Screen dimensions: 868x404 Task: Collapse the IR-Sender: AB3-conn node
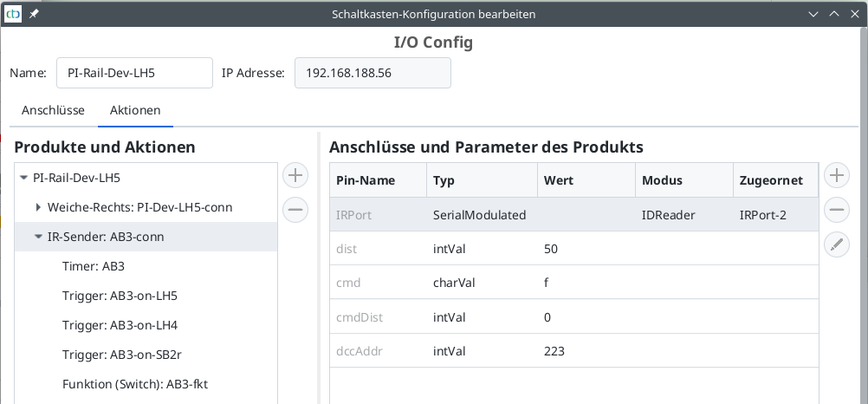pyautogui.click(x=38, y=237)
